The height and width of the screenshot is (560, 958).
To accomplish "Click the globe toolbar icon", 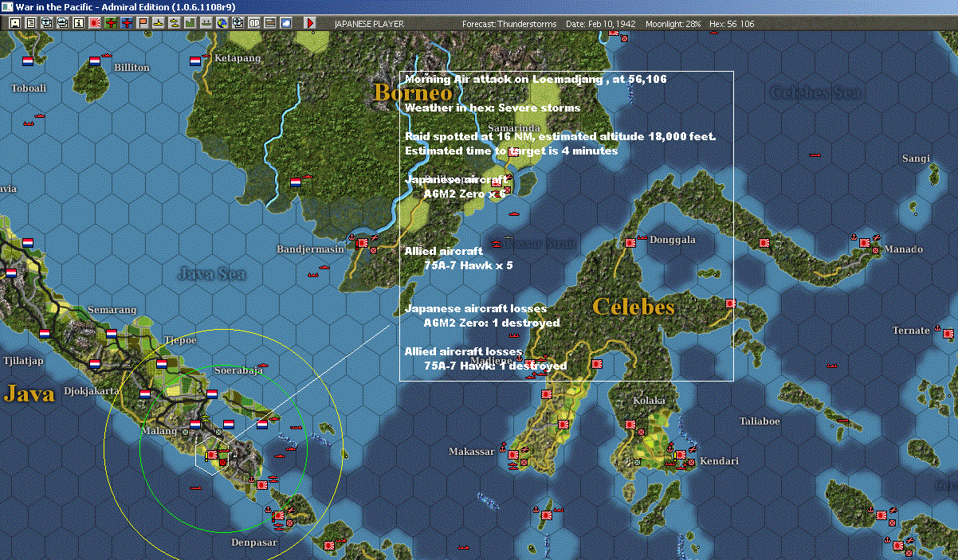I will (x=222, y=23).
